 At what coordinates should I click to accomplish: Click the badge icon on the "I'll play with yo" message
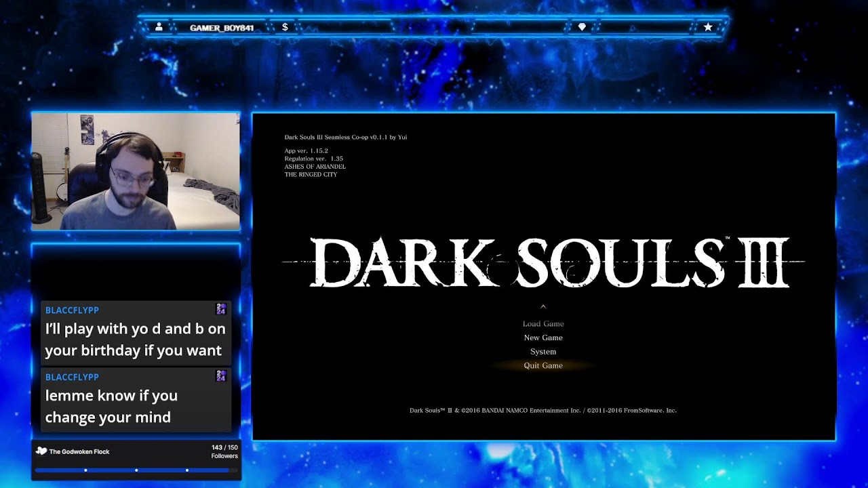click(221, 309)
